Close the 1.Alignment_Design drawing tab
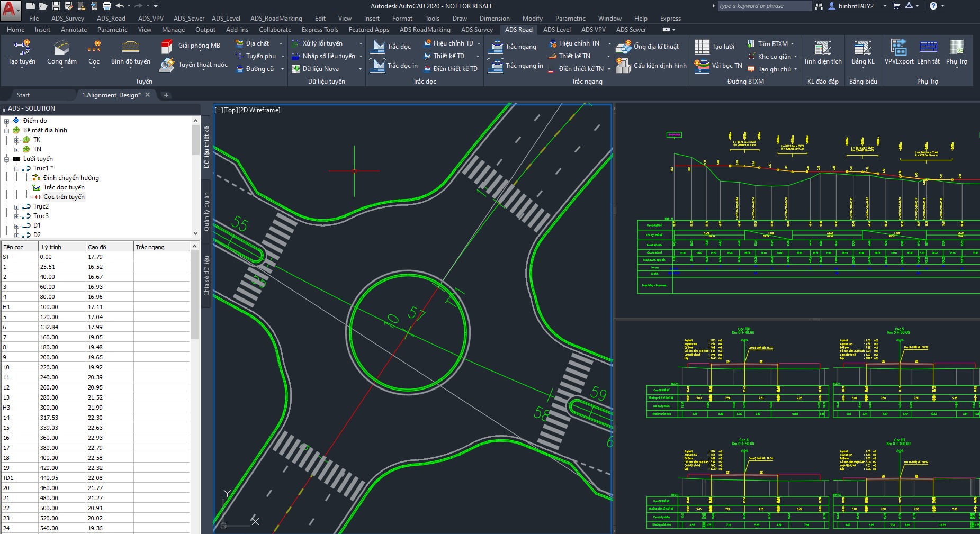The width and height of the screenshot is (980, 534). click(x=148, y=95)
